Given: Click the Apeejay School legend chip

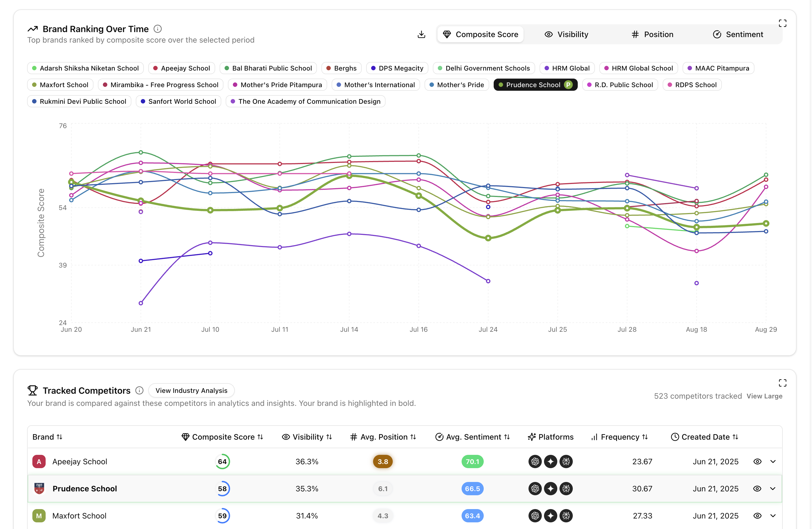Looking at the screenshot, I should click(x=181, y=68).
